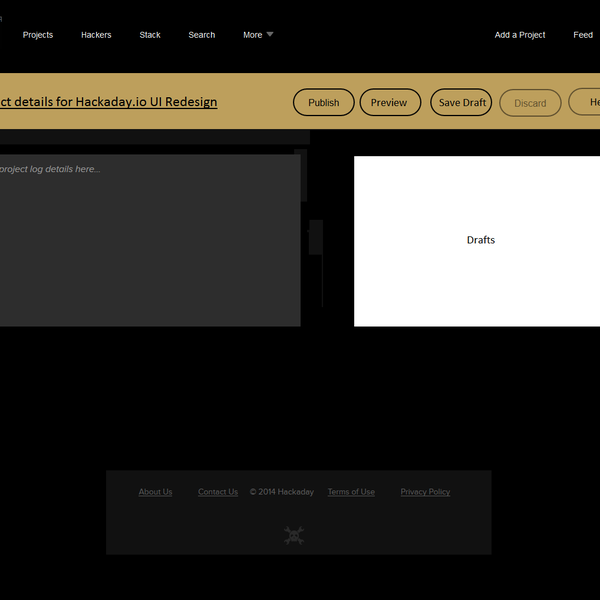Screen dimensions: 600x600
Task: Click the greyed Discard button
Action: click(x=530, y=103)
